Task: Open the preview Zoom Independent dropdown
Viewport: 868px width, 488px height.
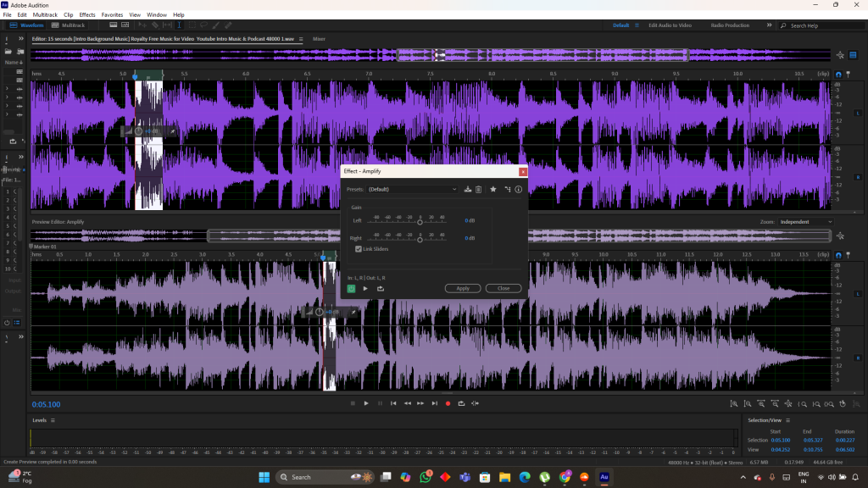Action: point(805,222)
